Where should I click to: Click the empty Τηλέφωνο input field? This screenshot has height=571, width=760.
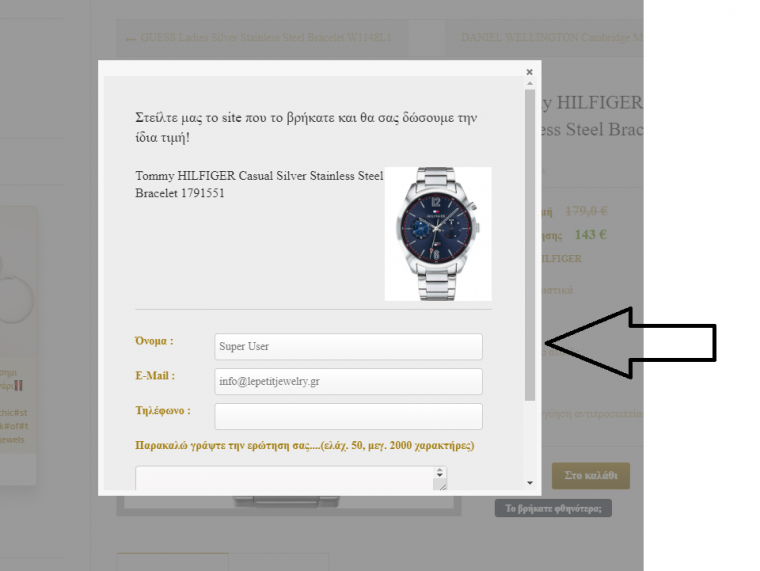click(348, 416)
